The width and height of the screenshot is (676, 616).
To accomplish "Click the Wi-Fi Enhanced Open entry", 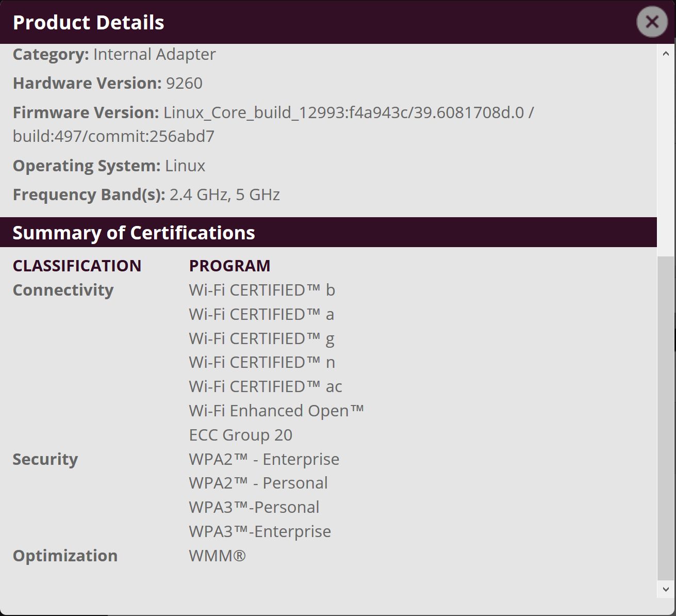I will (276, 411).
